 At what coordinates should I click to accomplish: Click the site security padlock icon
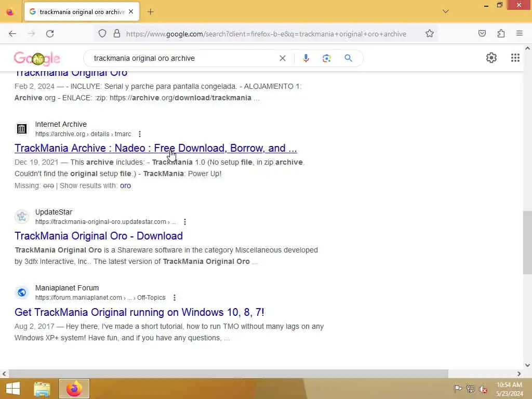(x=117, y=34)
